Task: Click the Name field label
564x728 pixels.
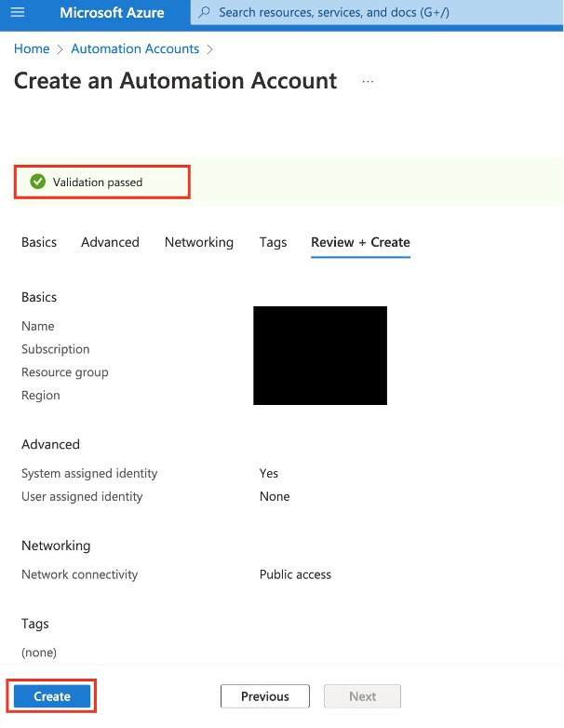Action: click(x=37, y=326)
